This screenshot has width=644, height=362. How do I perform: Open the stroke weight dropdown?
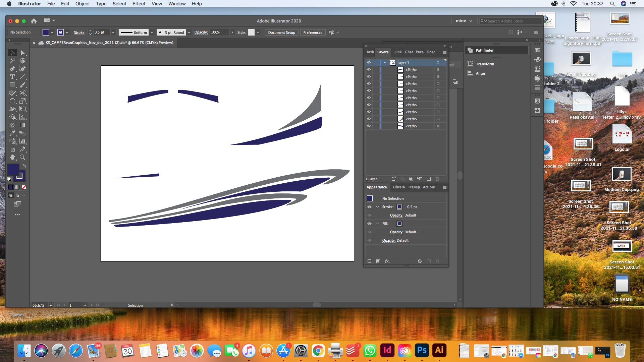(113, 32)
